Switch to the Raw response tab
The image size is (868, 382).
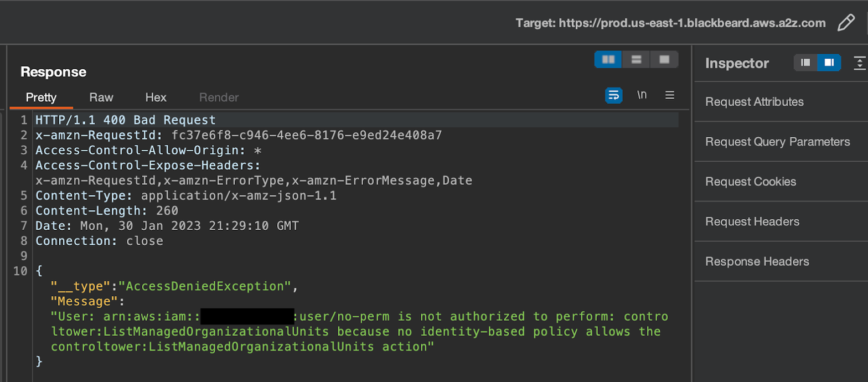[101, 97]
